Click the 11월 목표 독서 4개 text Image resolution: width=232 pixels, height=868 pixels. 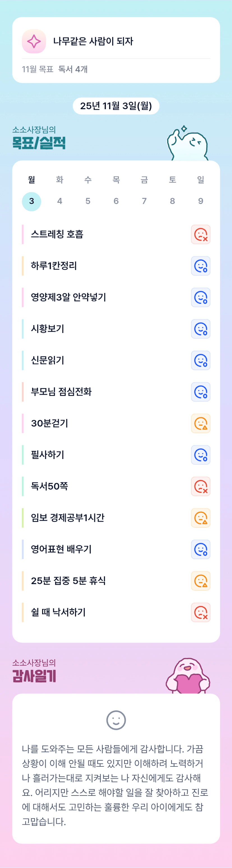[55, 69]
